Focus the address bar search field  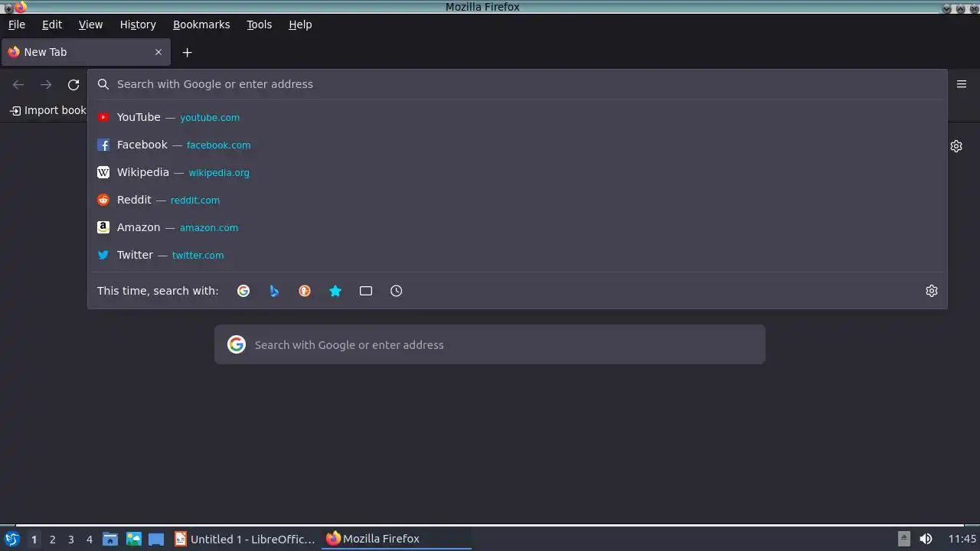click(x=518, y=84)
